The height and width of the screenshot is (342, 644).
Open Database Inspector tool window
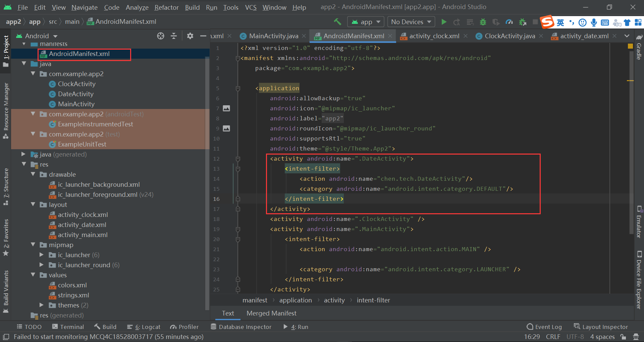click(x=241, y=327)
